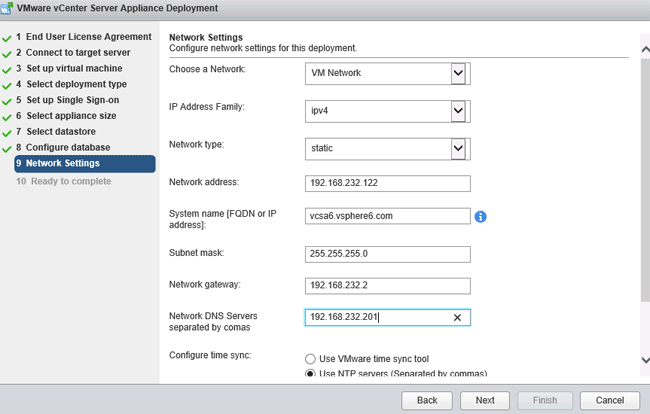Go to step 2 Connect to target server
This screenshot has height=414, width=650.
click(73, 53)
